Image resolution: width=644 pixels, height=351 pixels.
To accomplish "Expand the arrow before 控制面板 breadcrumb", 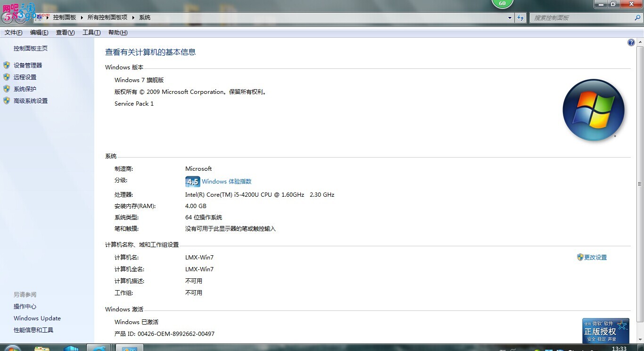I will pos(48,17).
